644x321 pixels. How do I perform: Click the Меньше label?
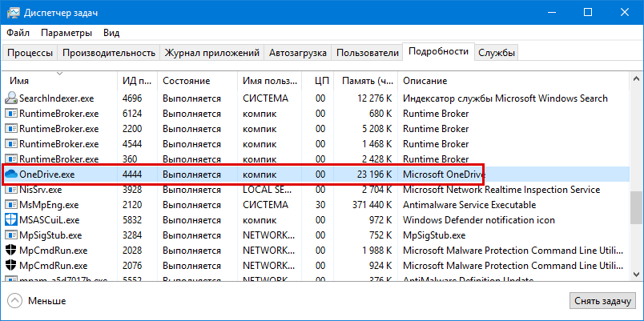pos(46,301)
